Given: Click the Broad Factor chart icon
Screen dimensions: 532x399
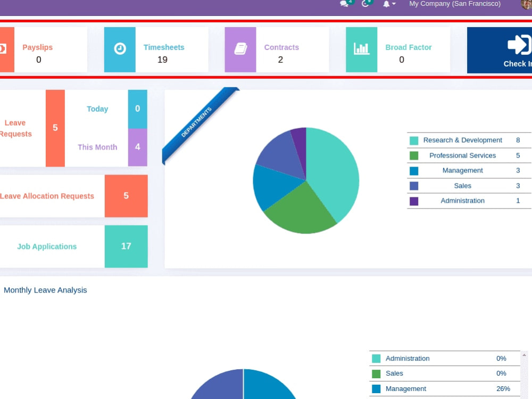Looking at the screenshot, I should pyautogui.click(x=361, y=49).
